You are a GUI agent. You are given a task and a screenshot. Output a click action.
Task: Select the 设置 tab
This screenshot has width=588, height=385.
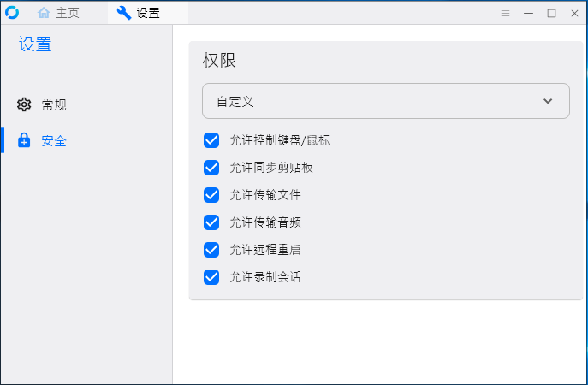tap(147, 13)
